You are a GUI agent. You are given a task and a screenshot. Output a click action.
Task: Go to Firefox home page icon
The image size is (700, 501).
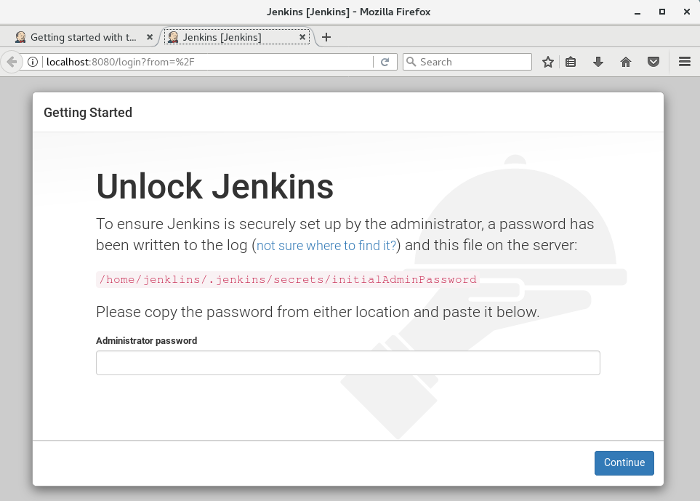tap(626, 62)
